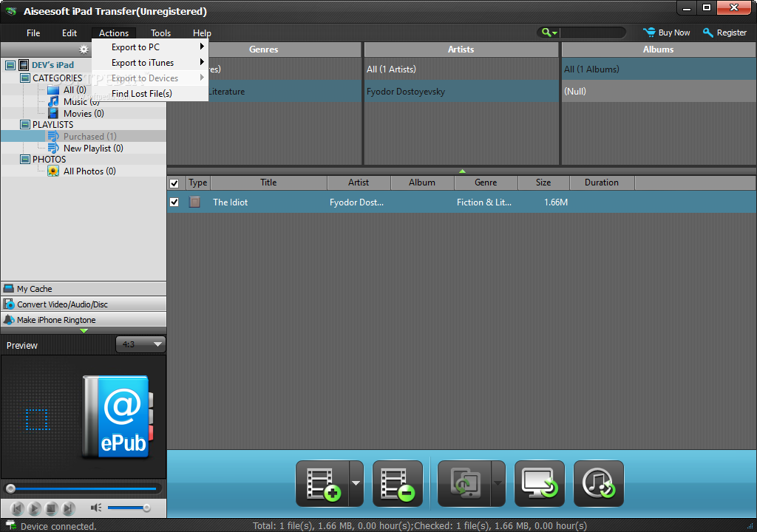Click the New Playlist icon
This screenshot has width=757, height=532.
point(53,149)
